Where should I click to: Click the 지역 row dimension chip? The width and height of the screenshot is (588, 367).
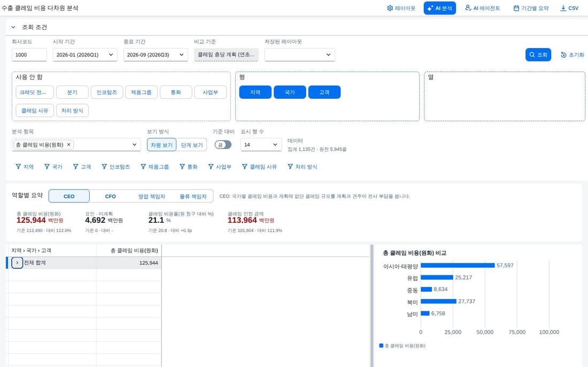(256, 92)
